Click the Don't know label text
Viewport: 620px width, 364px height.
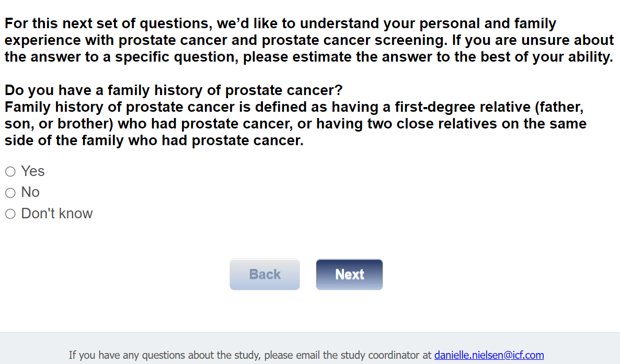point(57,213)
